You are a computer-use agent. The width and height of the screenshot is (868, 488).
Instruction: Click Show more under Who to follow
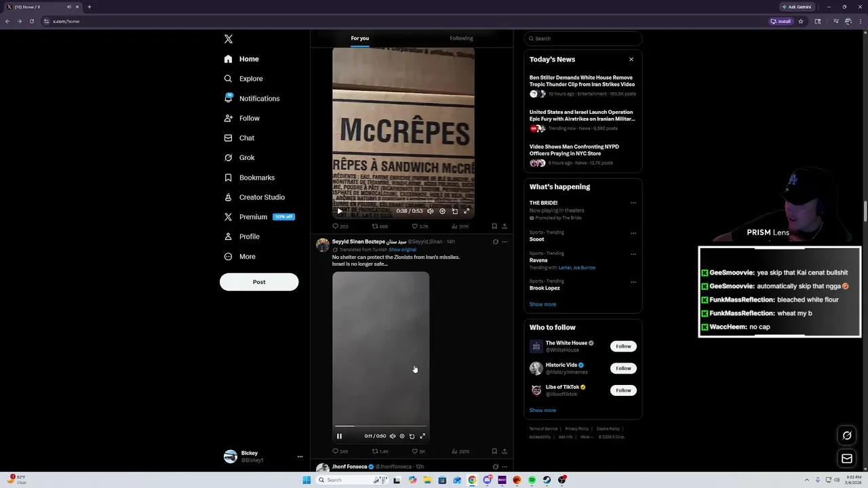click(x=542, y=410)
